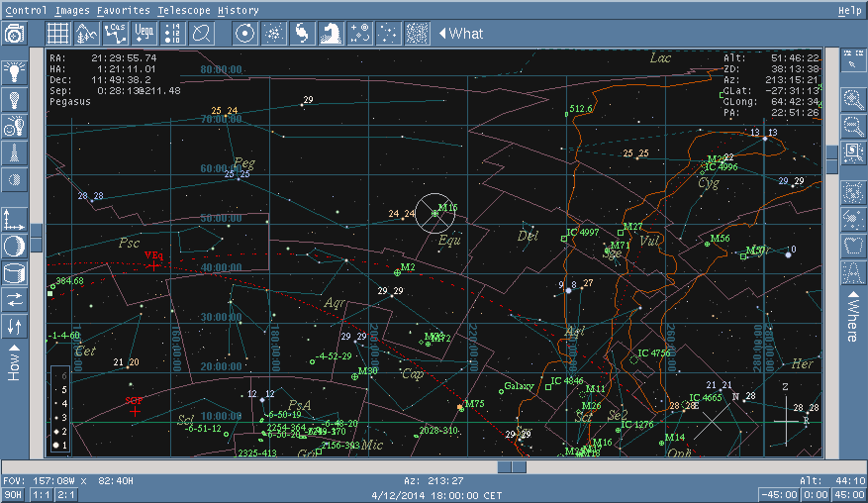Toggle star name labels (Vega) icon
This screenshot has width=868, height=503.
tap(145, 34)
